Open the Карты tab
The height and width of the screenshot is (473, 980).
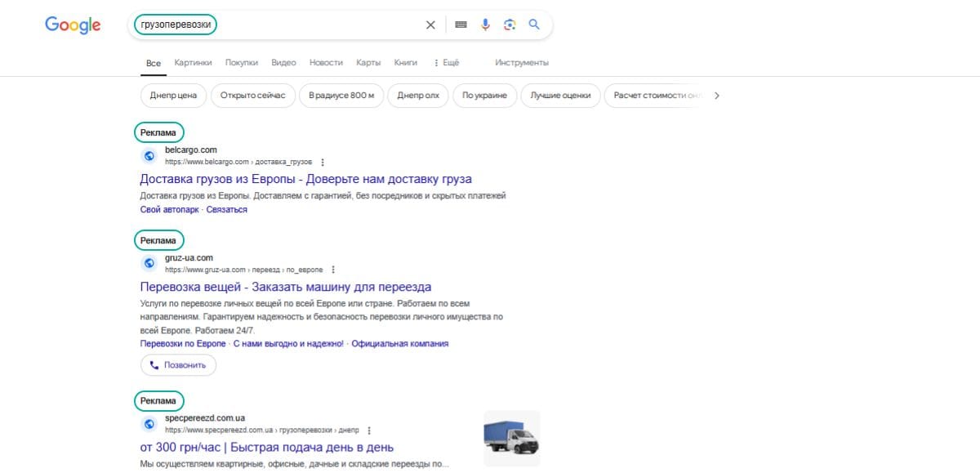(x=368, y=63)
